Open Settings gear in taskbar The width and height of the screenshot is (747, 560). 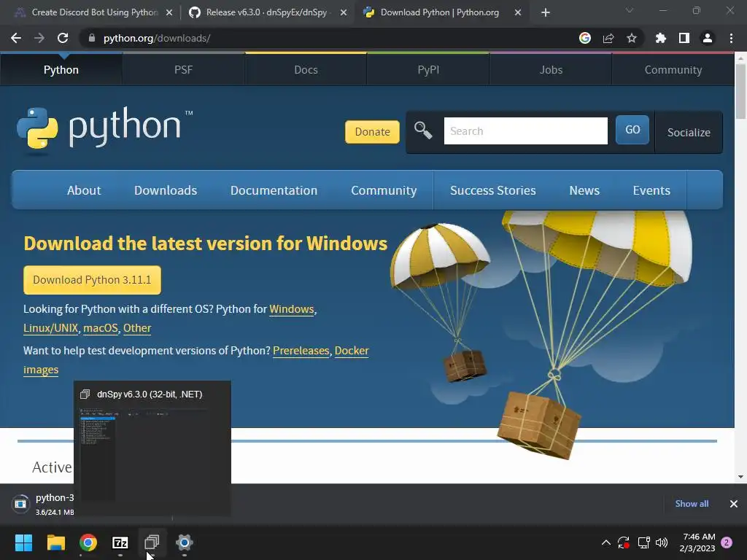tap(185, 542)
